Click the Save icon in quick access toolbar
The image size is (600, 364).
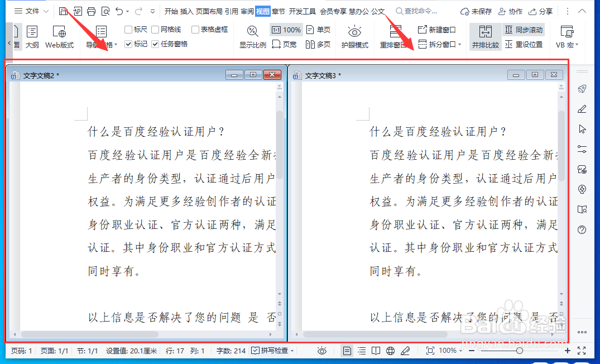(63, 11)
